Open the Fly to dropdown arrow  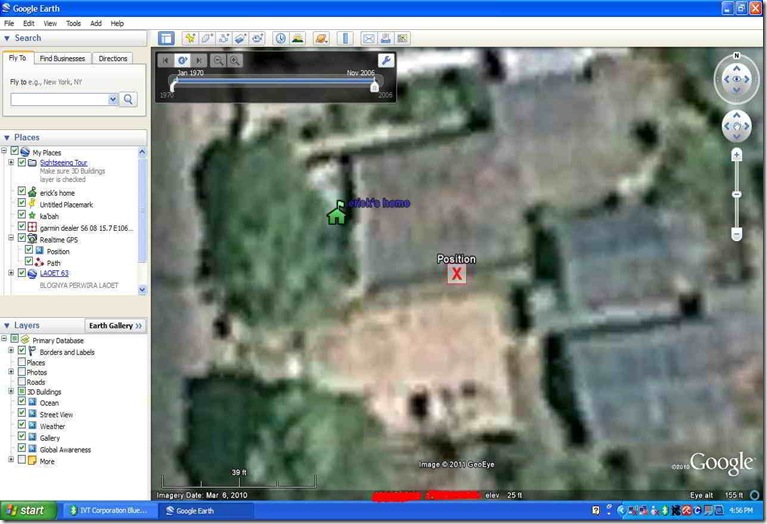pos(113,99)
